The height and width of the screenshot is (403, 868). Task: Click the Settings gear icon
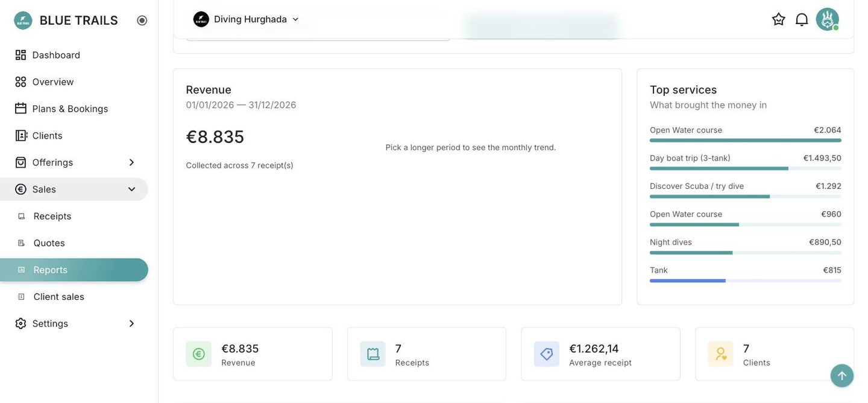click(20, 323)
